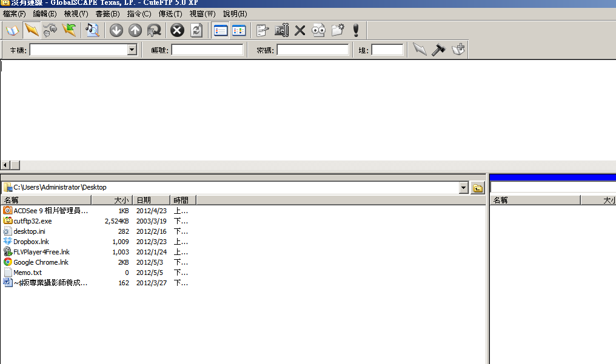The width and height of the screenshot is (616, 364).
Task: Click the 2012/2/16 date cell
Action: pos(151,231)
